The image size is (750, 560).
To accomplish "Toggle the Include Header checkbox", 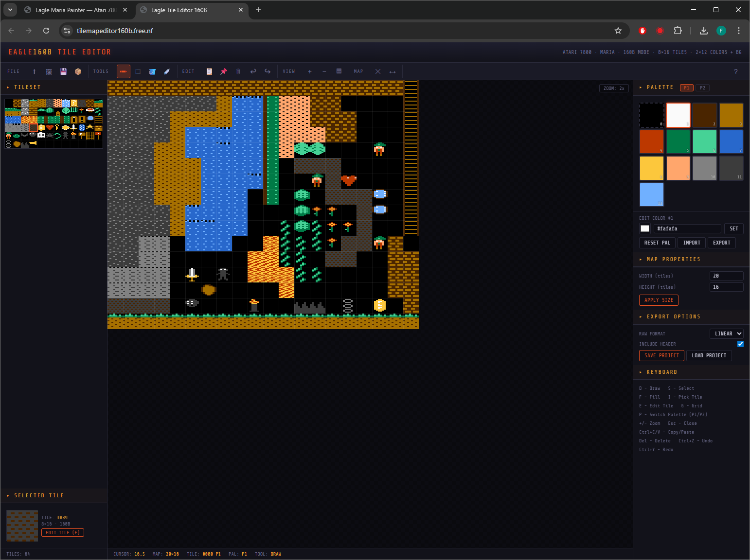I will pyautogui.click(x=740, y=344).
